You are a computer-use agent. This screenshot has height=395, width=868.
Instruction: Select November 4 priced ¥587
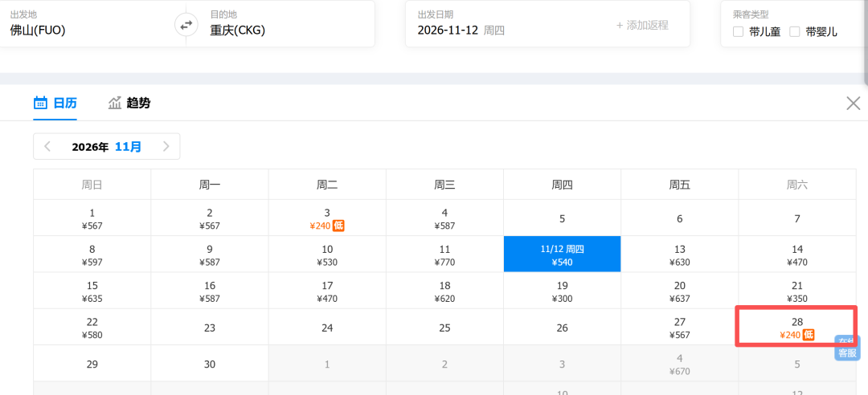pyautogui.click(x=445, y=218)
